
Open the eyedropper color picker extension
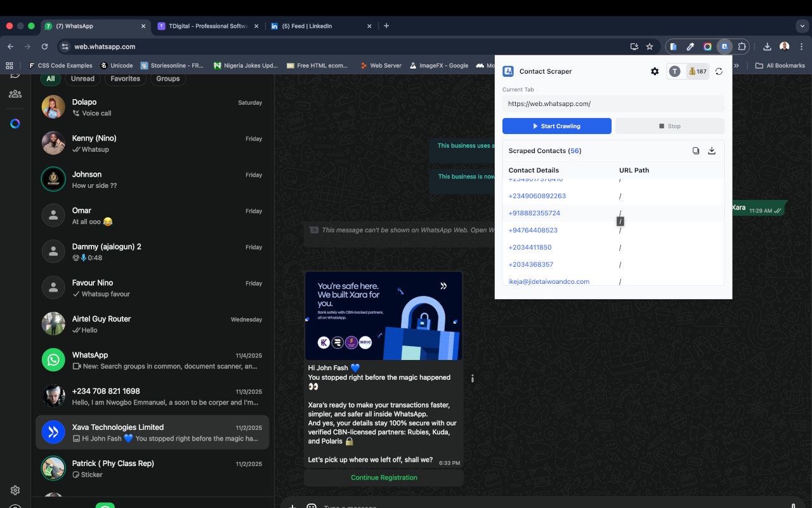[x=690, y=46]
